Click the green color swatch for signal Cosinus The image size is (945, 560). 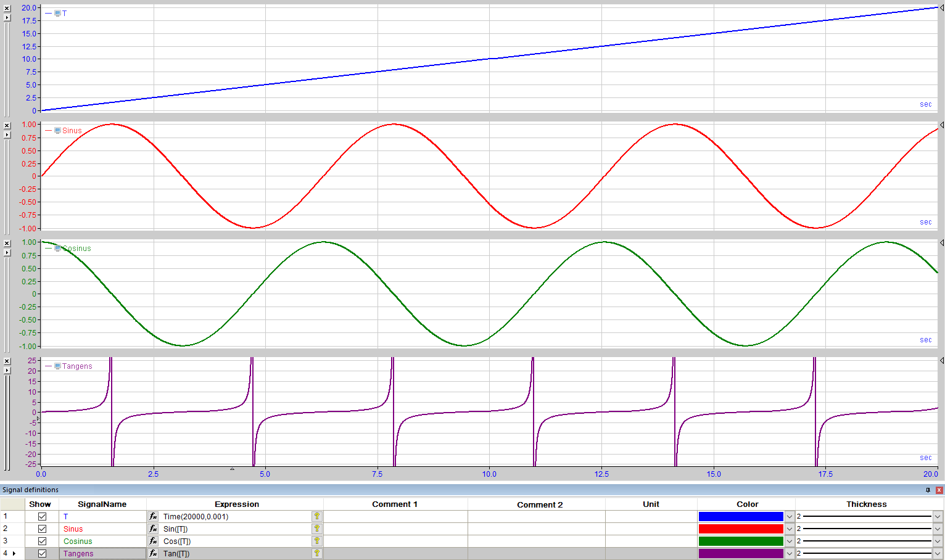tap(741, 541)
